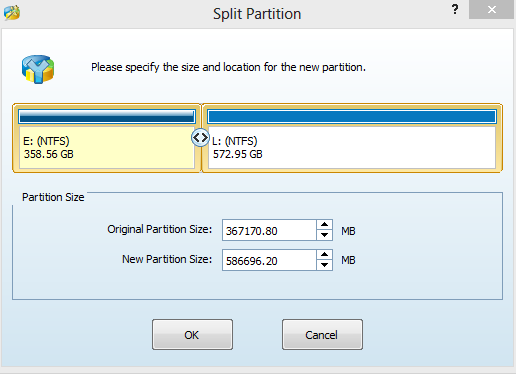This screenshot has width=516, height=374.
Task: Increase New Partition Size with up arrow
Action: [x=324, y=255]
